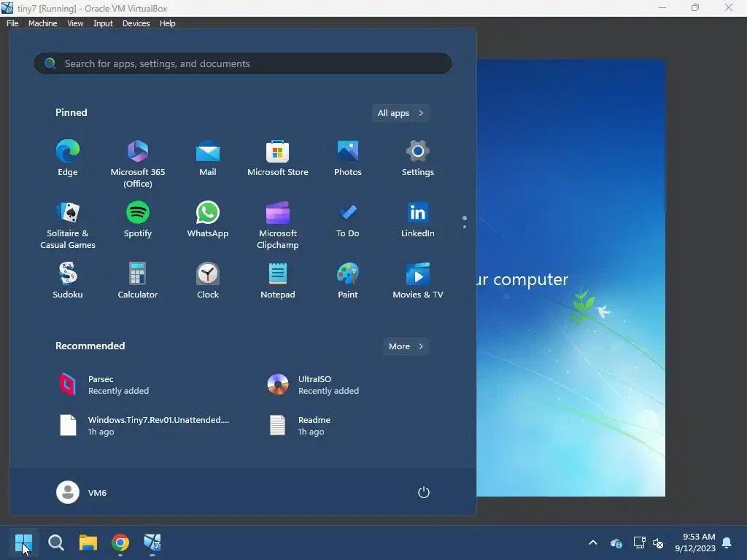Click the VM6 user account
Screen dimensions: 747x560
tap(82, 492)
